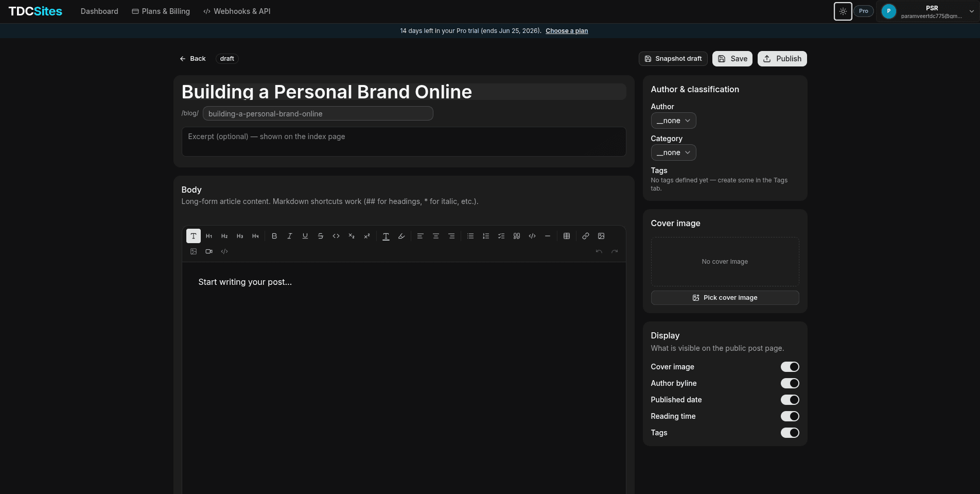Click into the post body editor
Viewport: 980px width, 494px height.
(x=404, y=379)
